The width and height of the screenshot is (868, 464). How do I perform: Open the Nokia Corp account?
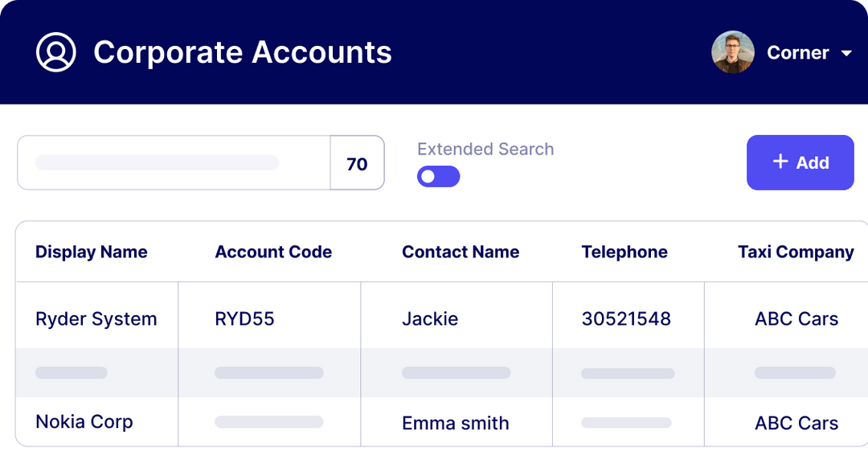coord(84,422)
